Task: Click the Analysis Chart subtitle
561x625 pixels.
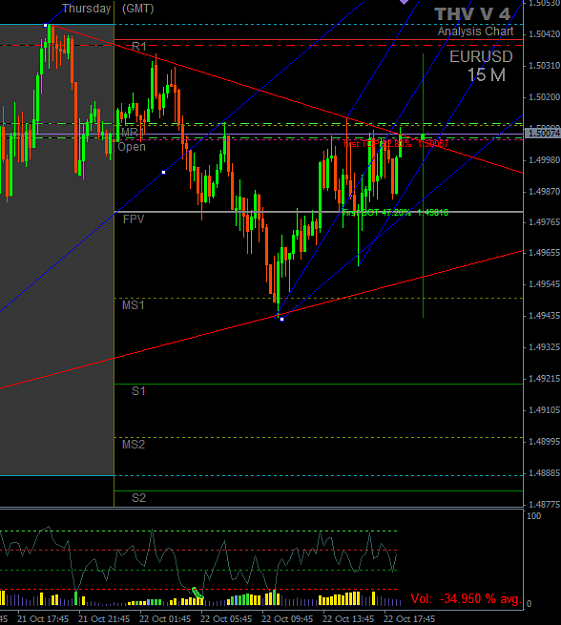Action: 476,31
